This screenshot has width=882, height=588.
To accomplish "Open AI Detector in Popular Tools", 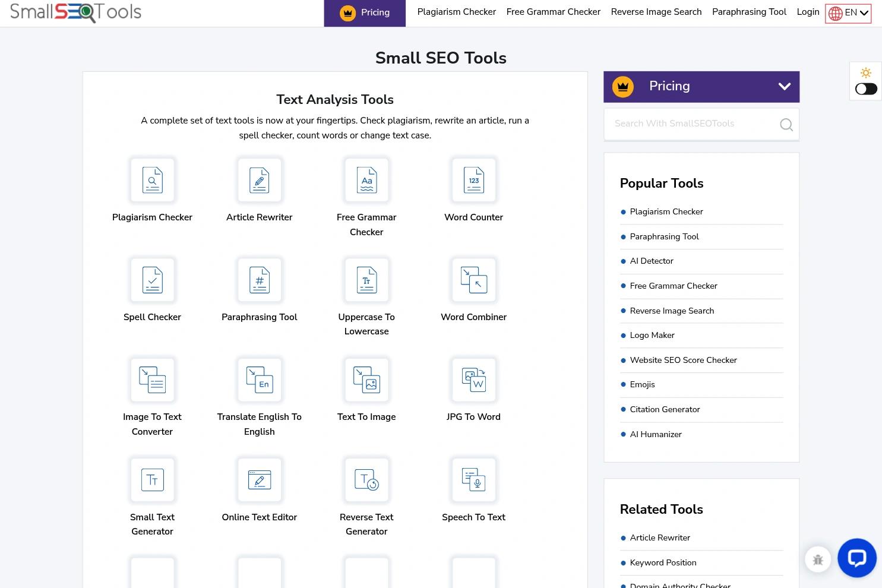I will coord(651,261).
